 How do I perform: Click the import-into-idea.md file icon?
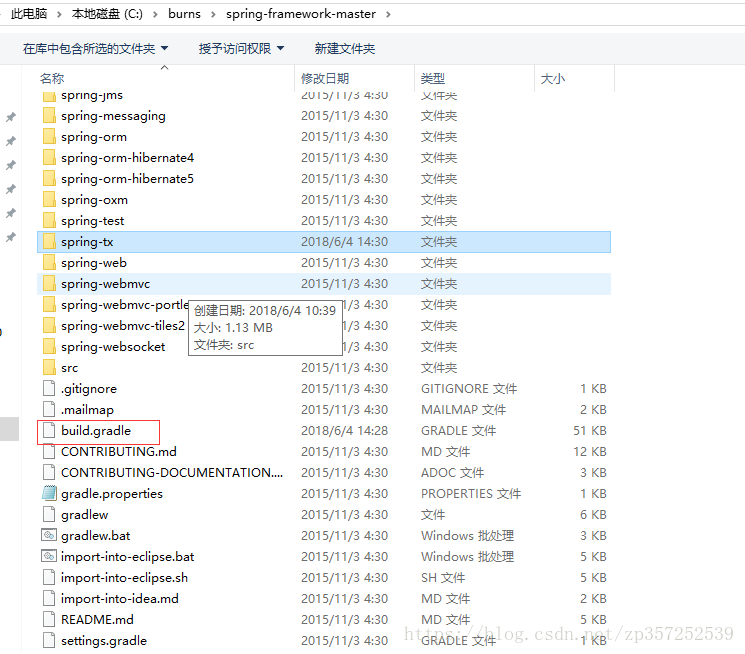tap(49, 598)
